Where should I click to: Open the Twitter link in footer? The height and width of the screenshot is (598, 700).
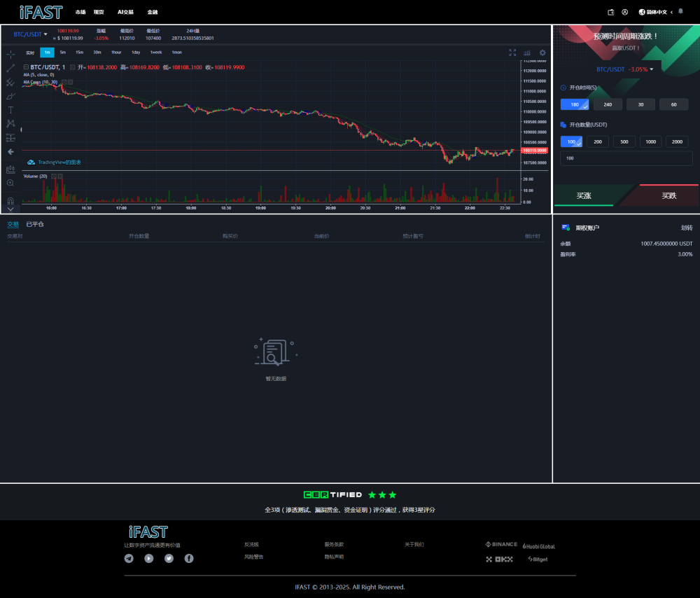[x=169, y=558]
